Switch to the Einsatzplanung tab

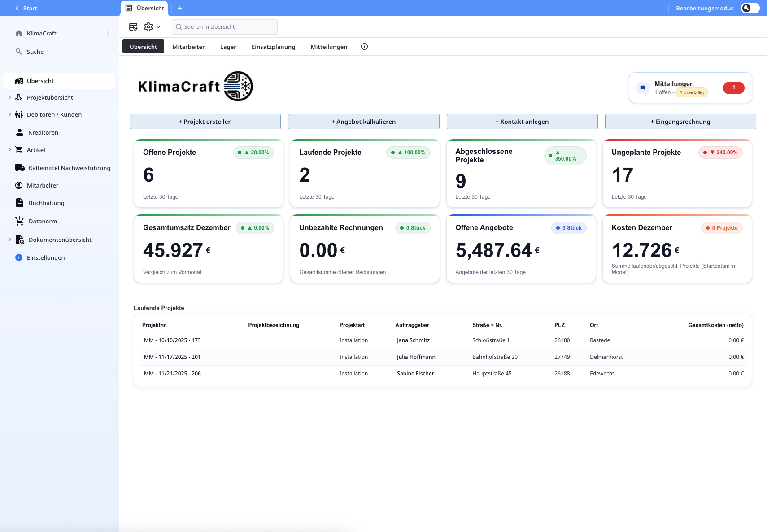tap(273, 46)
